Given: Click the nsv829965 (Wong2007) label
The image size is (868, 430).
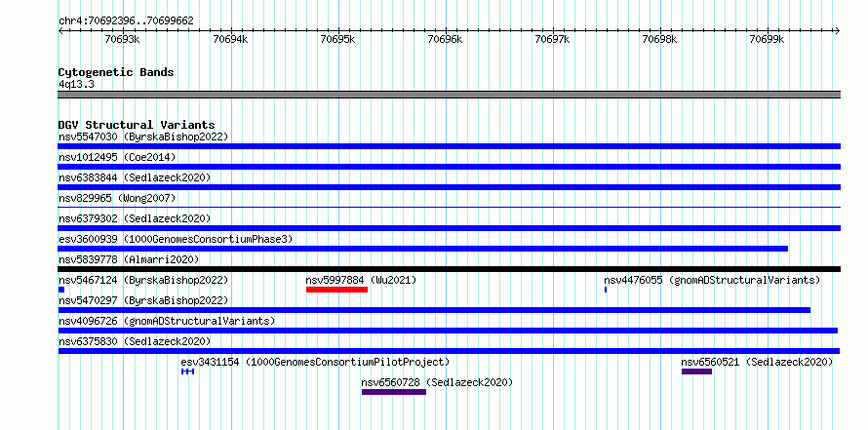Looking at the screenshot, I should 117,198.
